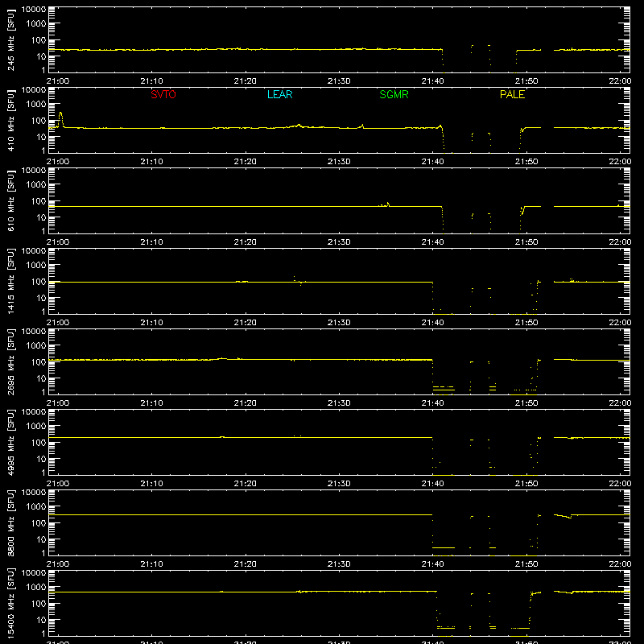Click the 22:00 tick under 2695 MHz plot
Screen dimensions: 644x644
pos(620,403)
